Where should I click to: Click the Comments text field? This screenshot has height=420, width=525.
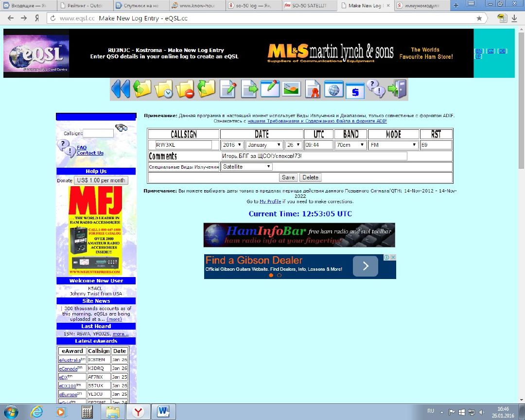(314, 156)
